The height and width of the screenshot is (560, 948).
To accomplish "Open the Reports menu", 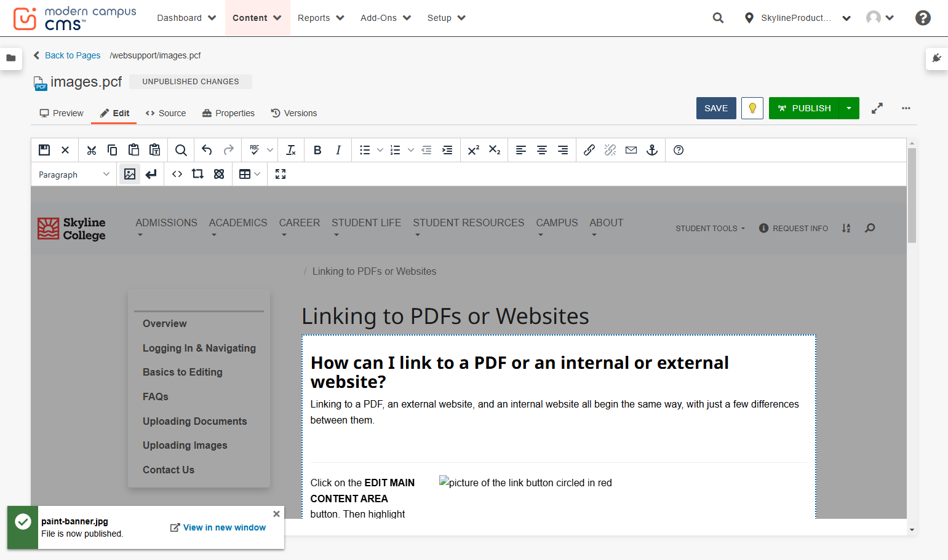I will (321, 18).
